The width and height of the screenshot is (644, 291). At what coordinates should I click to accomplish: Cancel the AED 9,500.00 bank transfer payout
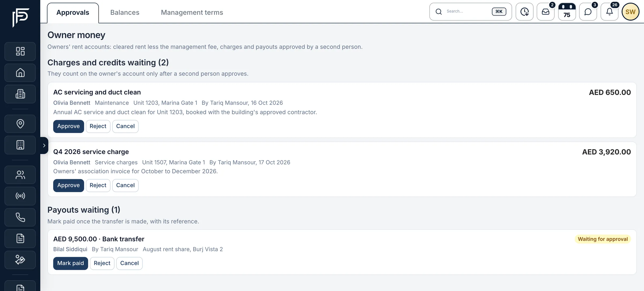pyautogui.click(x=129, y=263)
